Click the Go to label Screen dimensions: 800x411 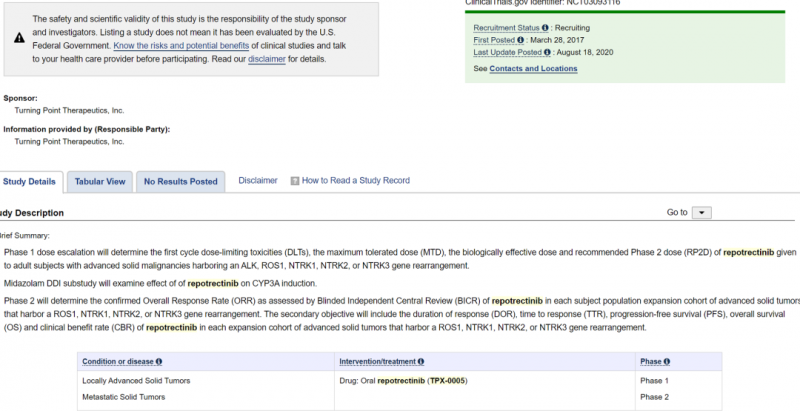[x=677, y=213]
